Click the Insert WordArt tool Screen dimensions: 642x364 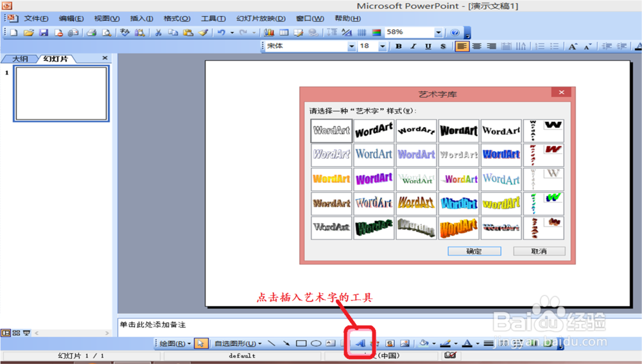click(360, 343)
